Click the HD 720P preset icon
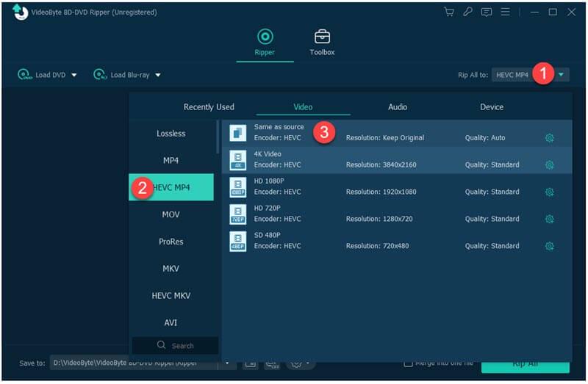Image resolution: width=588 pixels, height=384 pixels. tap(237, 214)
